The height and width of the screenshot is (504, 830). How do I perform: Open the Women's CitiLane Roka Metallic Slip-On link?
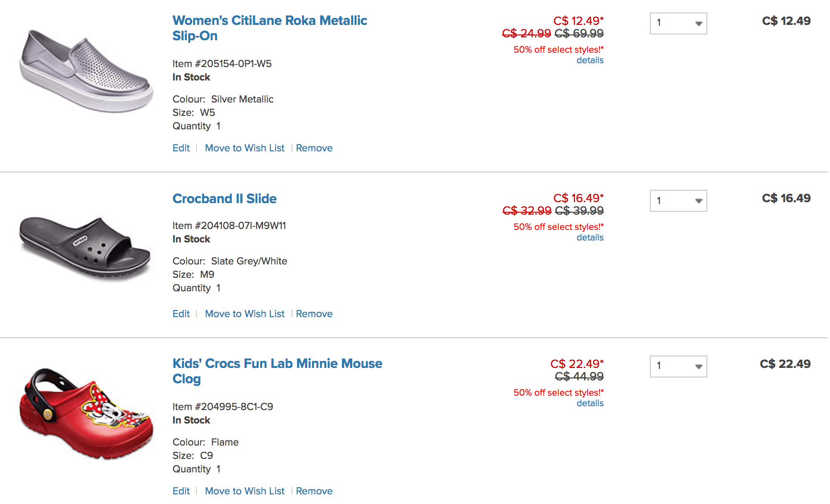point(270,28)
